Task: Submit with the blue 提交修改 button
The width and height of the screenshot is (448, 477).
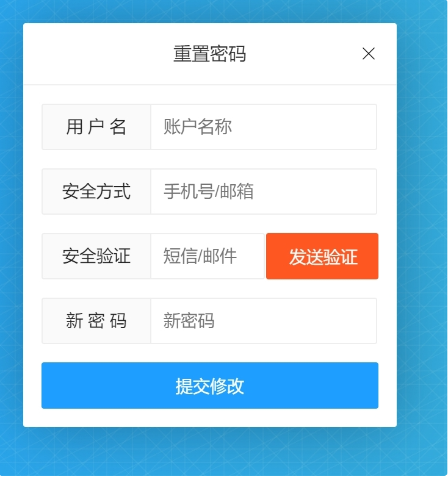Action: [210, 386]
